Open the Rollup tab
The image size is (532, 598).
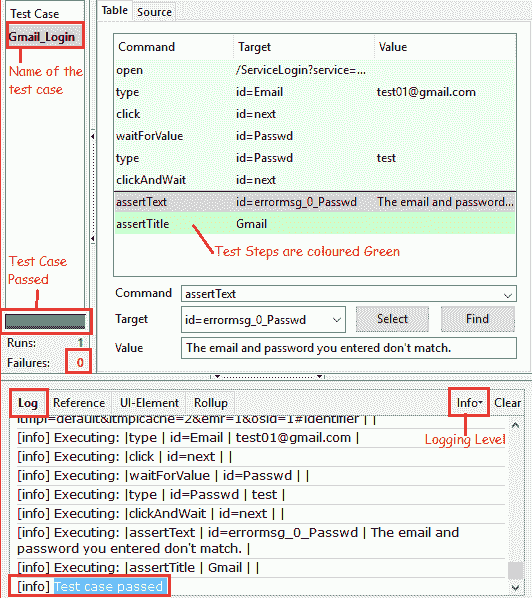tap(211, 403)
